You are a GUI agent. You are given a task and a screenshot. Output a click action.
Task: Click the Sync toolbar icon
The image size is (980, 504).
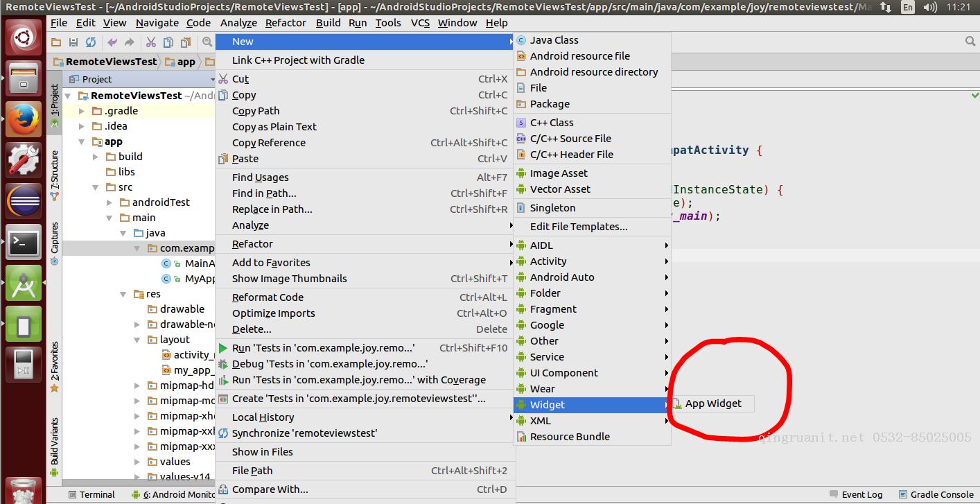(x=90, y=42)
